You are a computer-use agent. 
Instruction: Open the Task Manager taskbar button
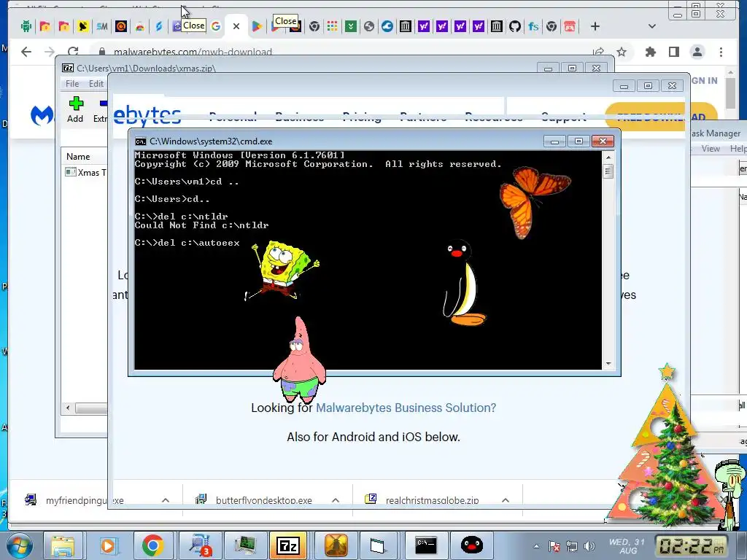[x=244, y=545]
